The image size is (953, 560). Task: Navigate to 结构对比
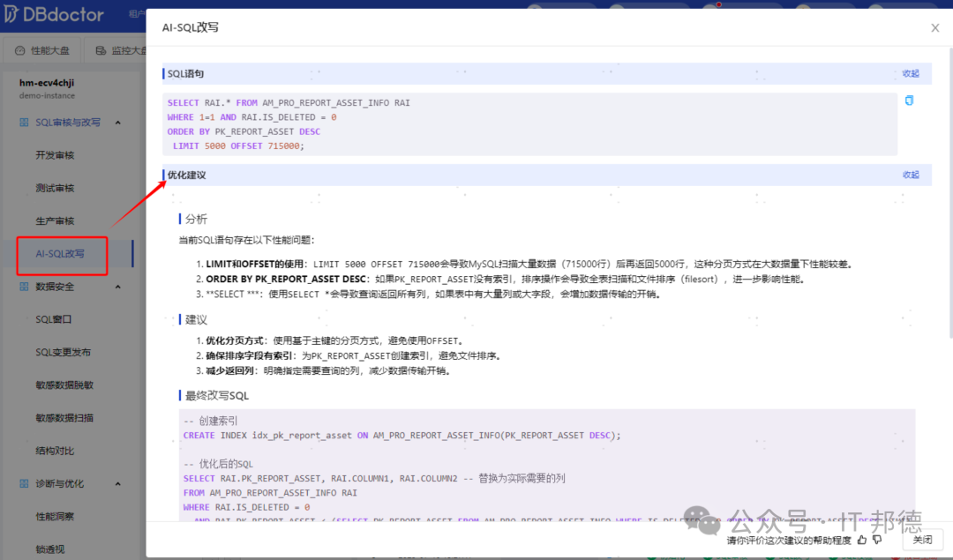[x=56, y=451]
